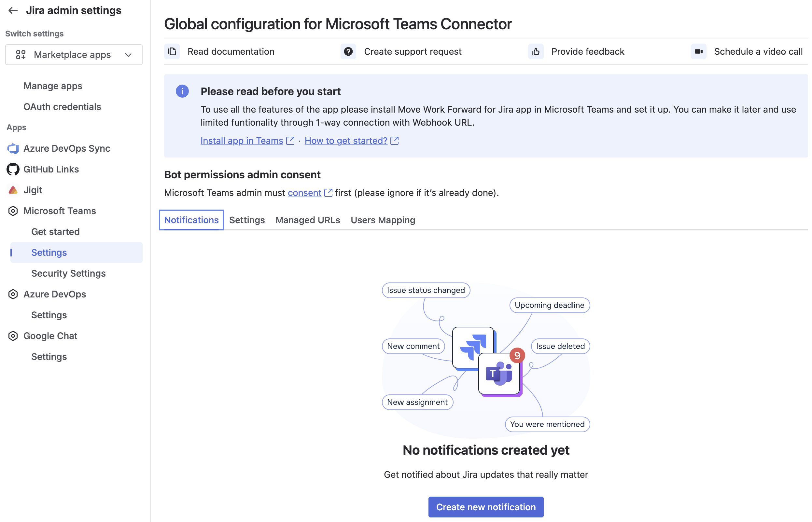Image resolution: width=812 pixels, height=522 pixels.
Task: Open the Install app in Teams link
Action: [x=242, y=141]
